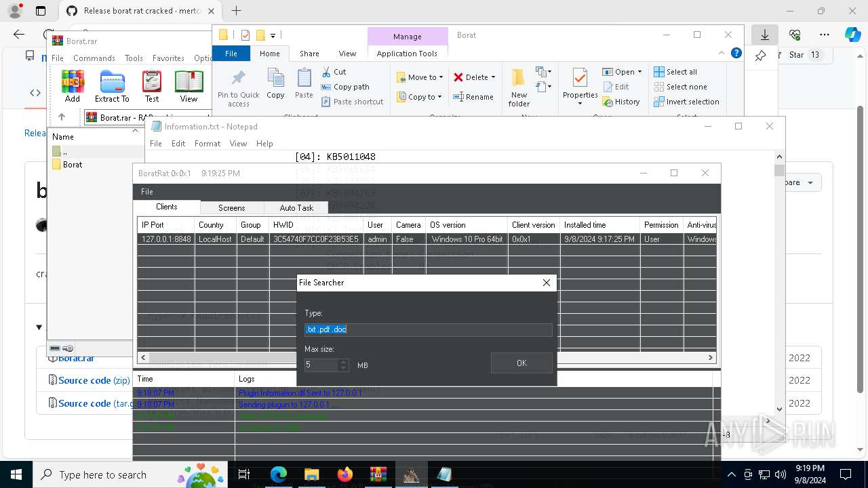Click the Max size number field

click(321, 365)
